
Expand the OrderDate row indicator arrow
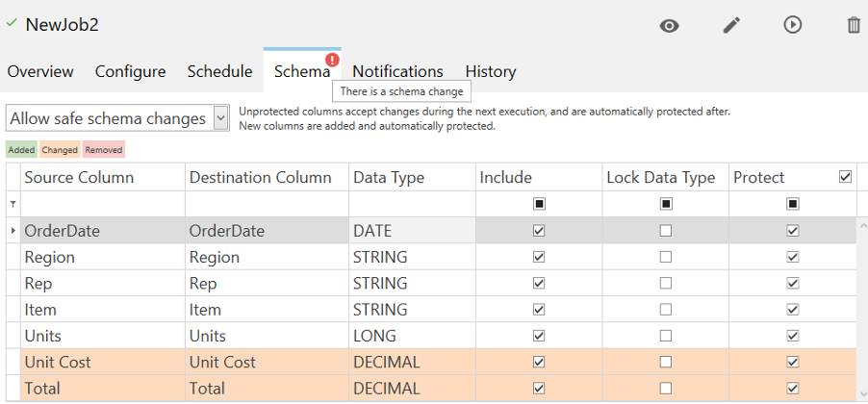[x=13, y=231]
